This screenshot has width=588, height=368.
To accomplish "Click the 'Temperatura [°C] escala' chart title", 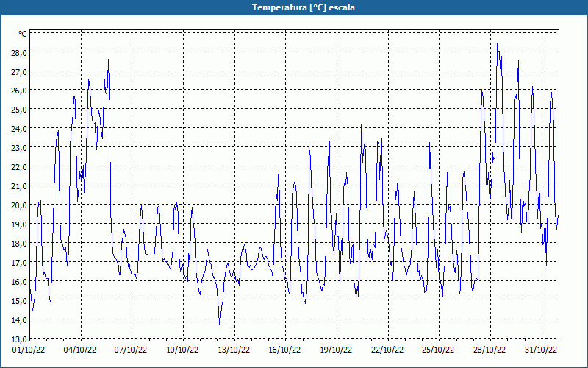I will coord(304,7).
